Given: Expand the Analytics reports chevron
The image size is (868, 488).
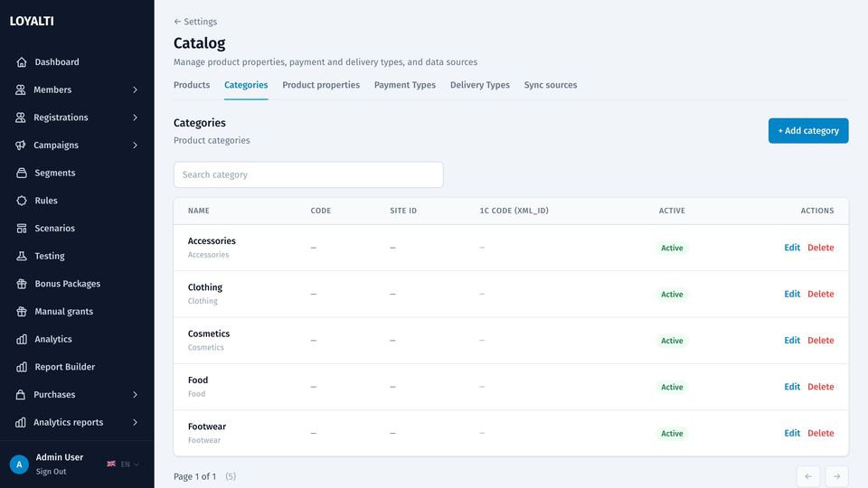Looking at the screenshot, I should tap(135, 422).
